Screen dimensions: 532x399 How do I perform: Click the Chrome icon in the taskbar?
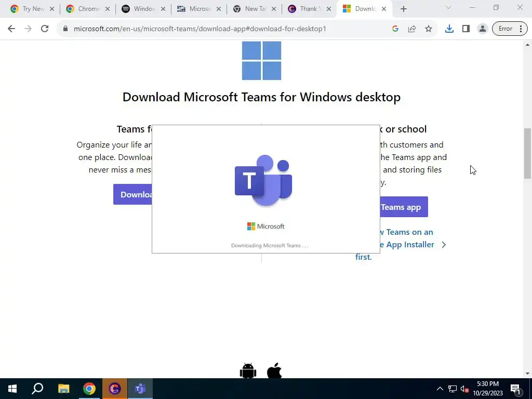[x=89, y=389]
